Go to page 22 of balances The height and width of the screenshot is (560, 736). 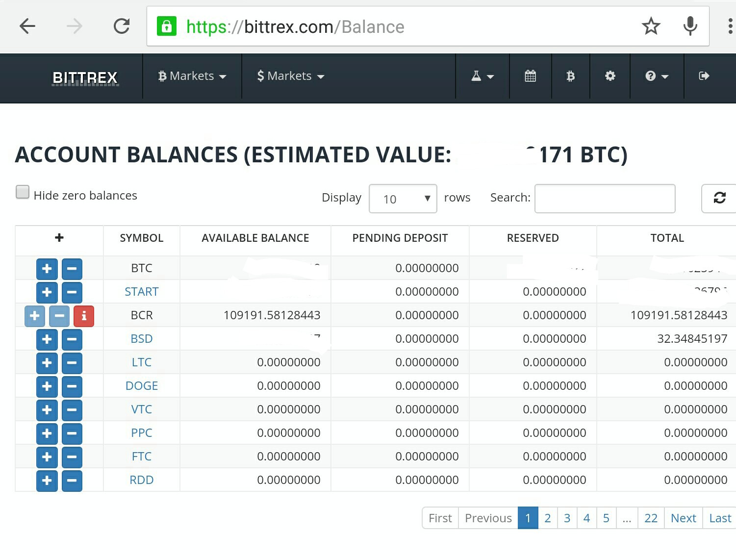[x=651, y=518]
